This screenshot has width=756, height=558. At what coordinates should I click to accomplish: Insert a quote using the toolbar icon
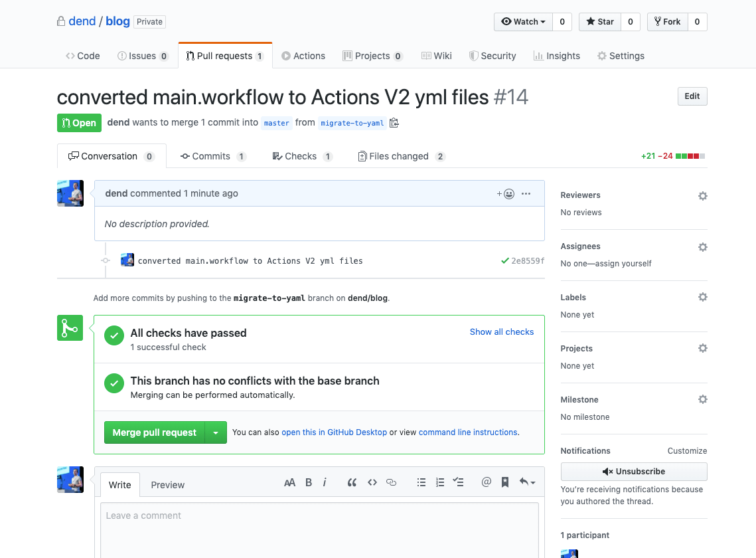coord(352,482)
